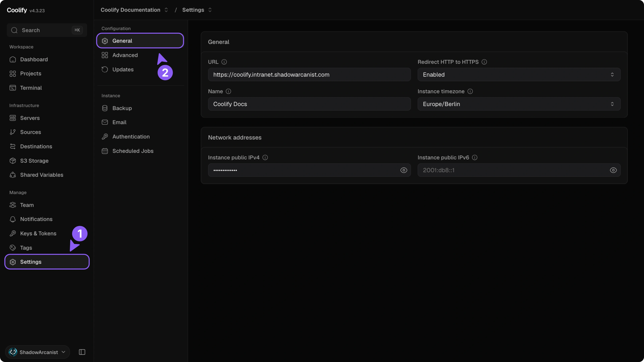Click the S3 Storage cube icon

tap(13, 161)
